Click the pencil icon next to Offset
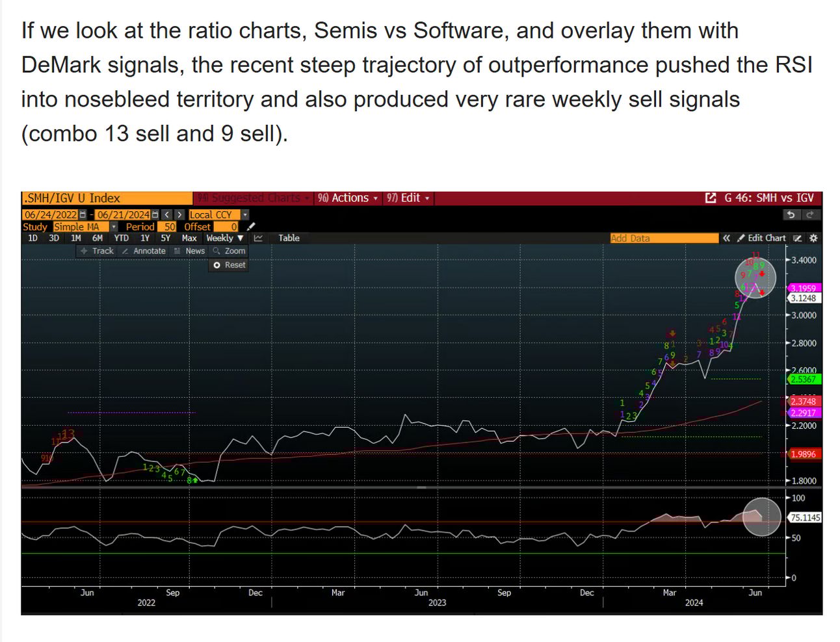 point(252,227)
